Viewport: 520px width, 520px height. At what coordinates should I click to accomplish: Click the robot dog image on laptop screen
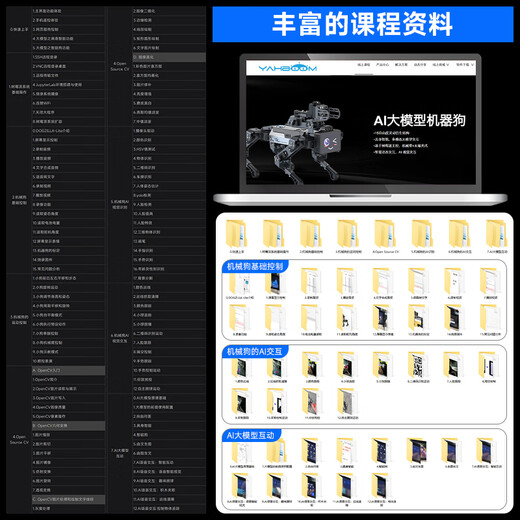coord(295,143)
